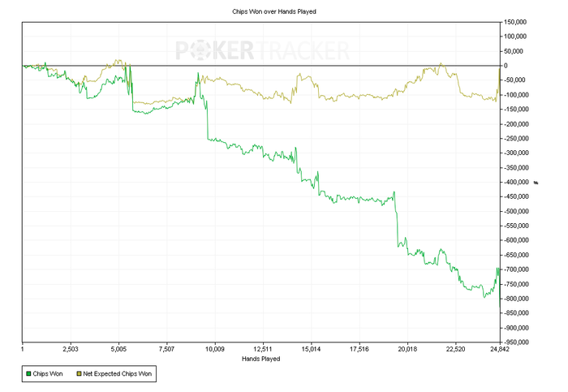Screen dimensions: 568x392
Task: Click the 5,005 x-axis label
Action: pos(118,349)
